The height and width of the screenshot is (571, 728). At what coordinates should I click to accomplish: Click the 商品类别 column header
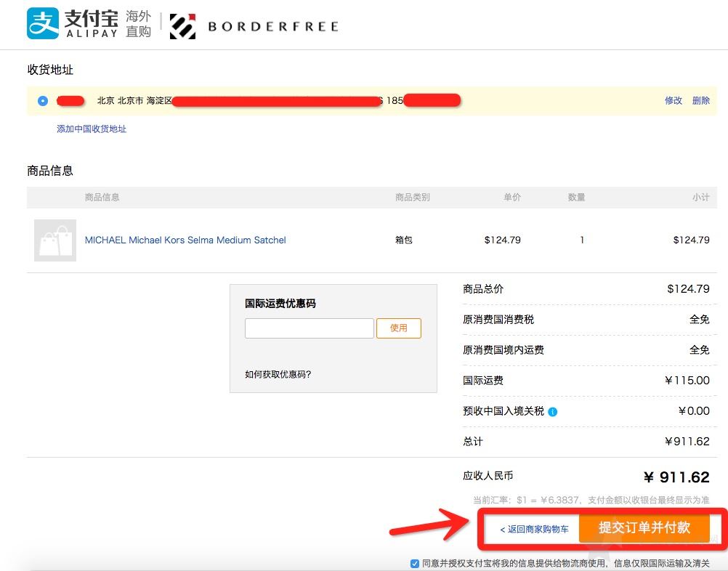pos(412,198)
